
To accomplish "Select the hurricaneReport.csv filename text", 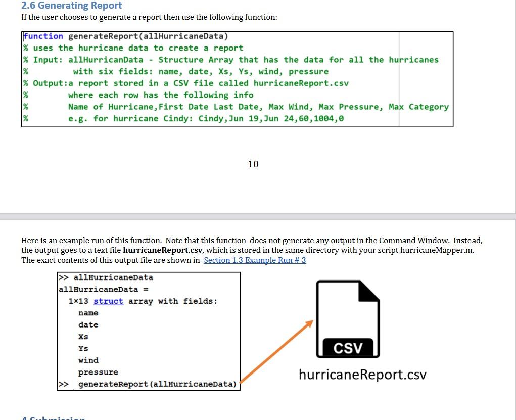I will (362, 375).
